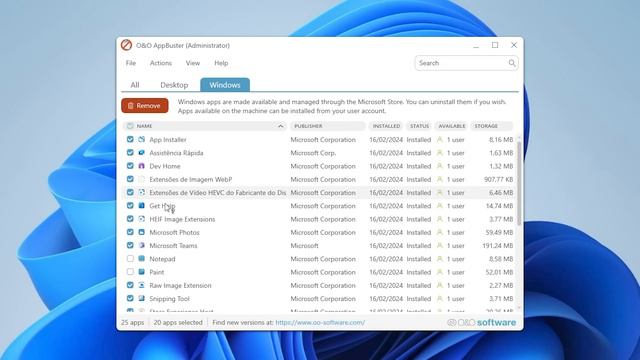The width and height of the screenshot is (640, 360).
Task: Click the app list vertical scrollbar thumb
Action: click(519, 183)
